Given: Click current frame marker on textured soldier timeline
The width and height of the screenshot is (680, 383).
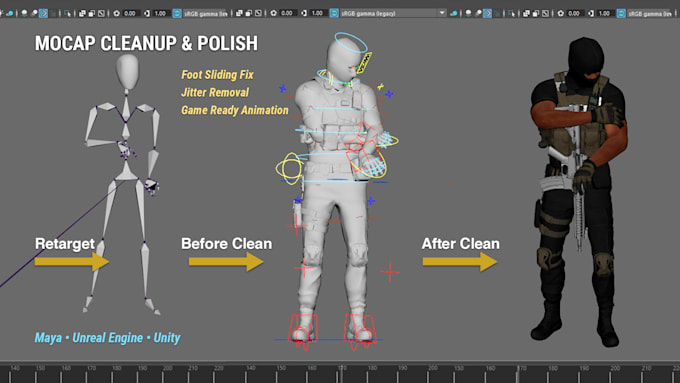Looking at the screenshot, I should click(518, 373).
